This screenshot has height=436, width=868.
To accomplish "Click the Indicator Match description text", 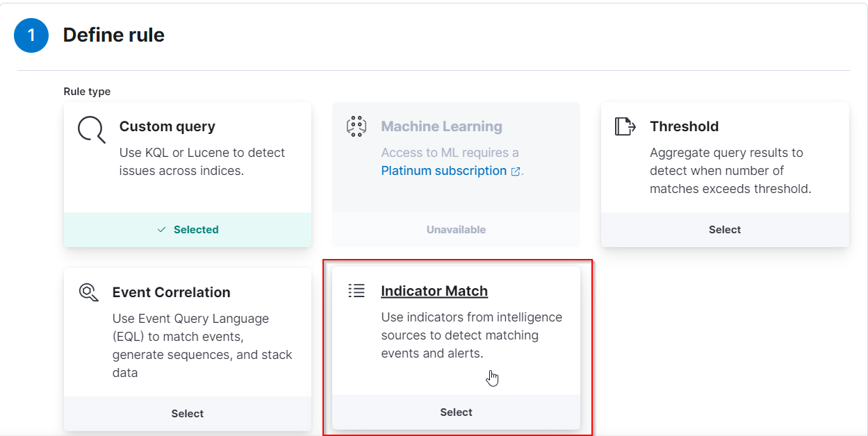I will click(471, 335).
